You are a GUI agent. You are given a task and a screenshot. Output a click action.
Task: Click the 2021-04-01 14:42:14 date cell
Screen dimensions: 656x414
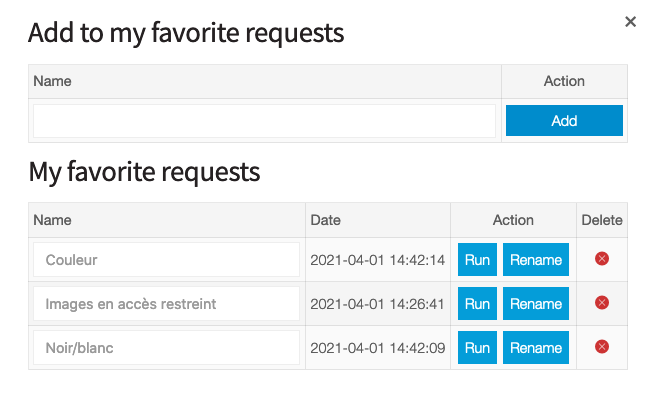click(377, 260)
